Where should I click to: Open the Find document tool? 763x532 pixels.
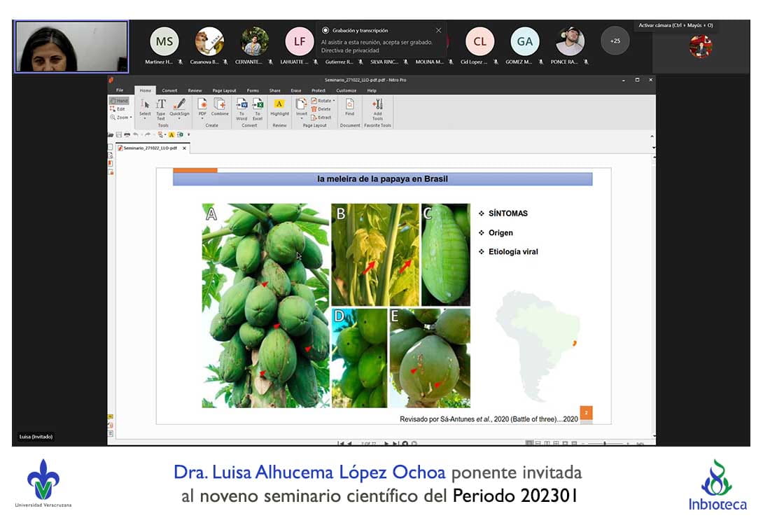[349, 107]
